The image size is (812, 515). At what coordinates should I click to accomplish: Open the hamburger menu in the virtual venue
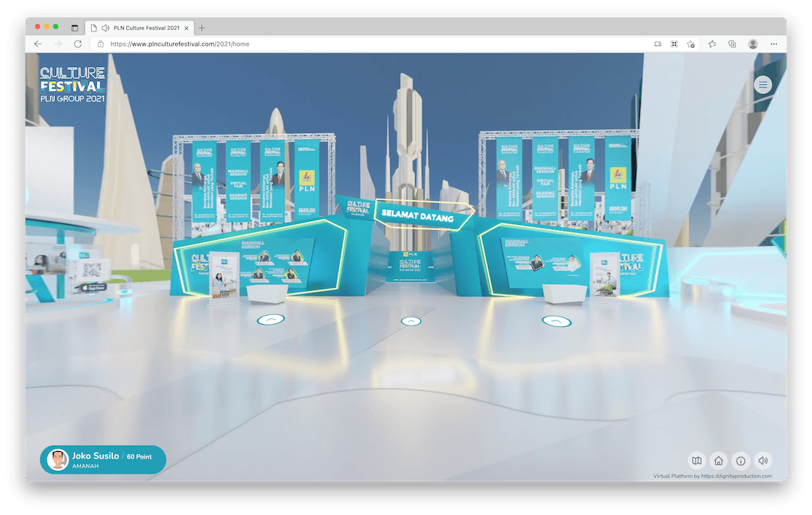(x=762, y=85)
